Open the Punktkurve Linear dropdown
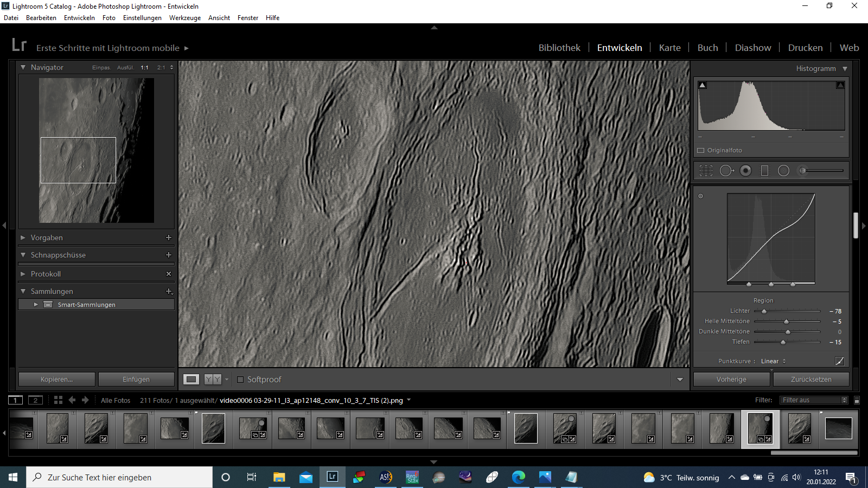 [x=773, y=361]
